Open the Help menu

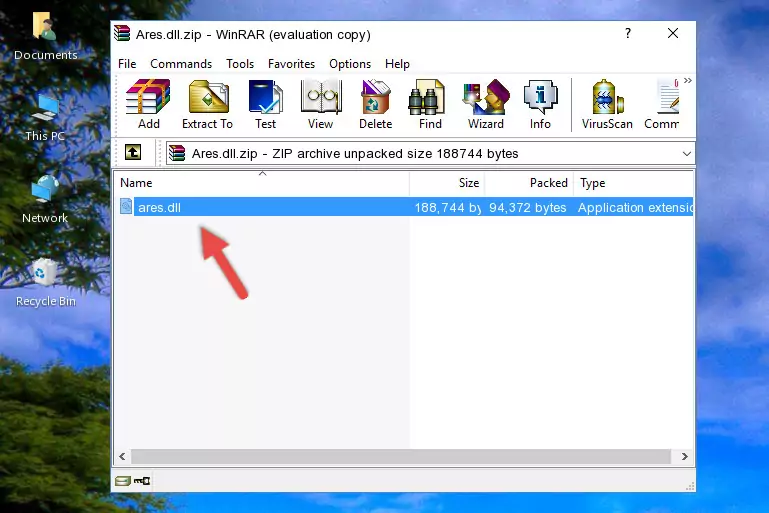(397, 64)
